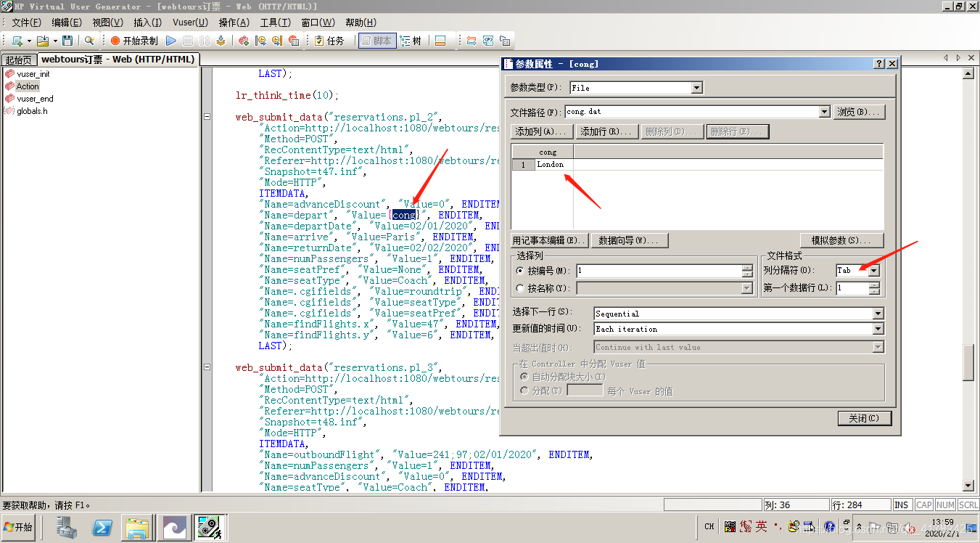Click the Find magnifier toolbar icon
Viewport: 980px width, 543px height.
89,41
